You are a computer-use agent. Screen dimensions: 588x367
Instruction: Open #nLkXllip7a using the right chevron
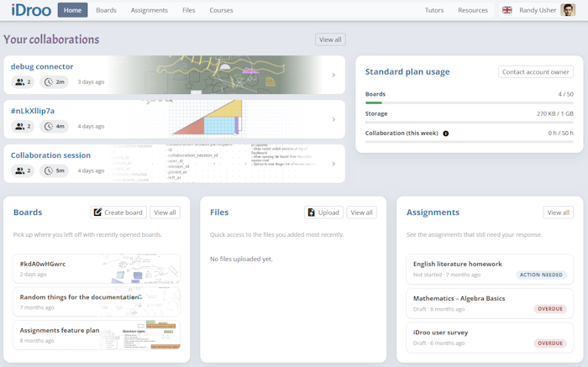tap(333, 119)
